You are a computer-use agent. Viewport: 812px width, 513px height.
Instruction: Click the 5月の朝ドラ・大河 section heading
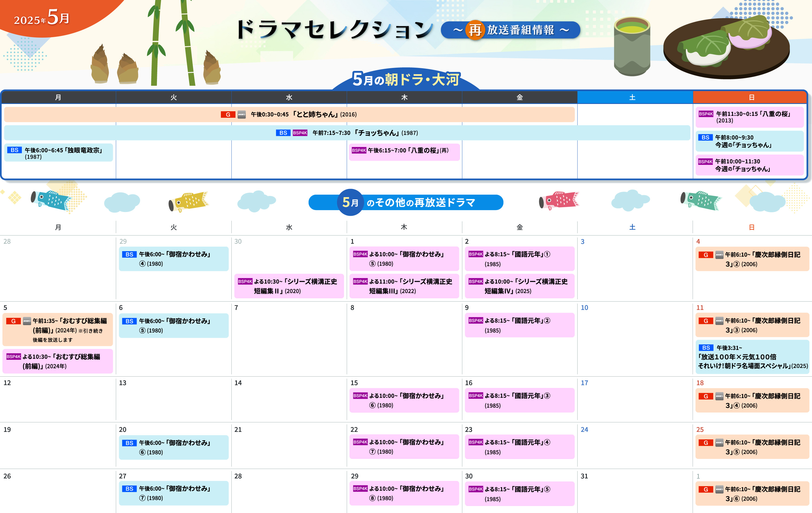click(x=406, y=80)
